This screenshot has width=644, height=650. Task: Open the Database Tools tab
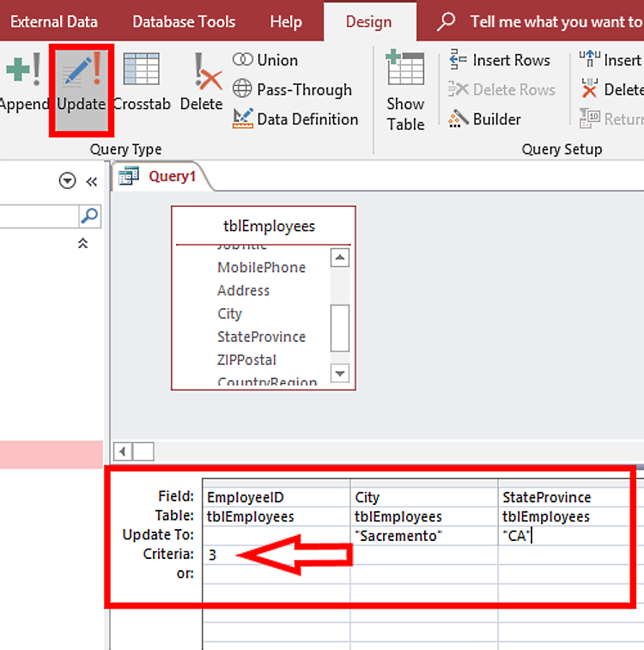click(184, 21)
